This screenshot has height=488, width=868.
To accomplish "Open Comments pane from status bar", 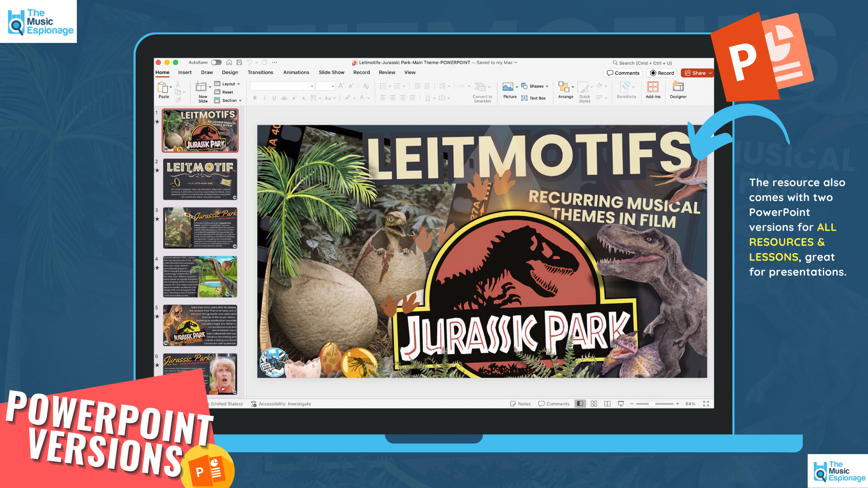I will click(x=554, y=404).
